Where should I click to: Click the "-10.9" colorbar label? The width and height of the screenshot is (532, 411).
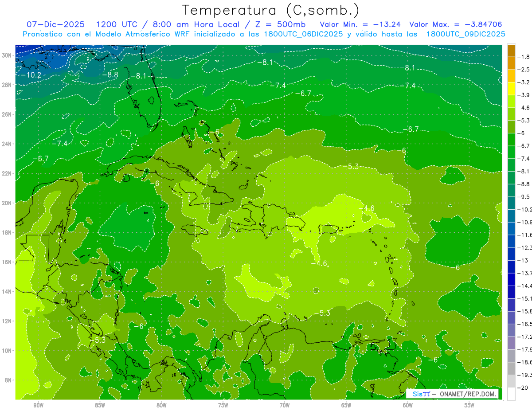[x=525, y=222]
